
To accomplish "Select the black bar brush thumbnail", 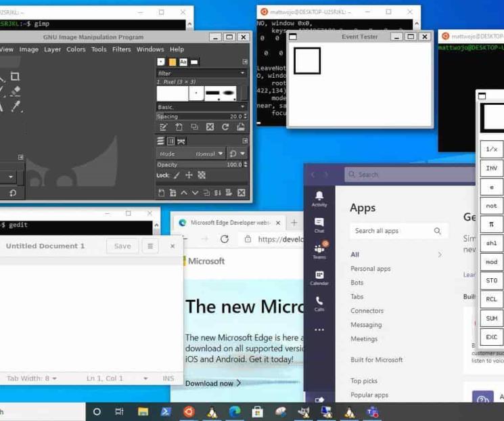I will click(212, 93).
